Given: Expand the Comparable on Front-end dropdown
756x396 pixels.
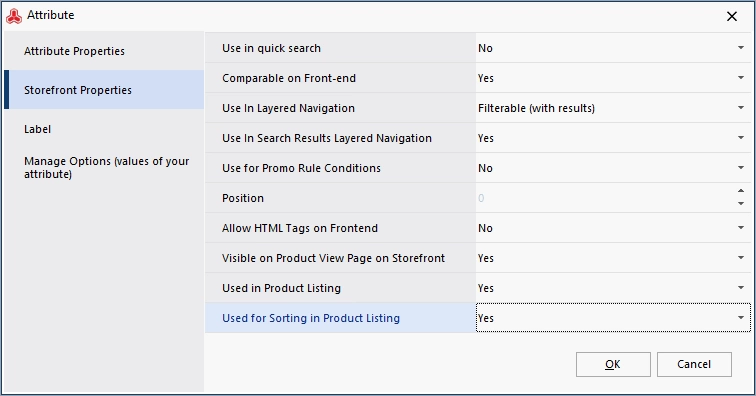Looking at the screenshot, I should pos(741,78).
